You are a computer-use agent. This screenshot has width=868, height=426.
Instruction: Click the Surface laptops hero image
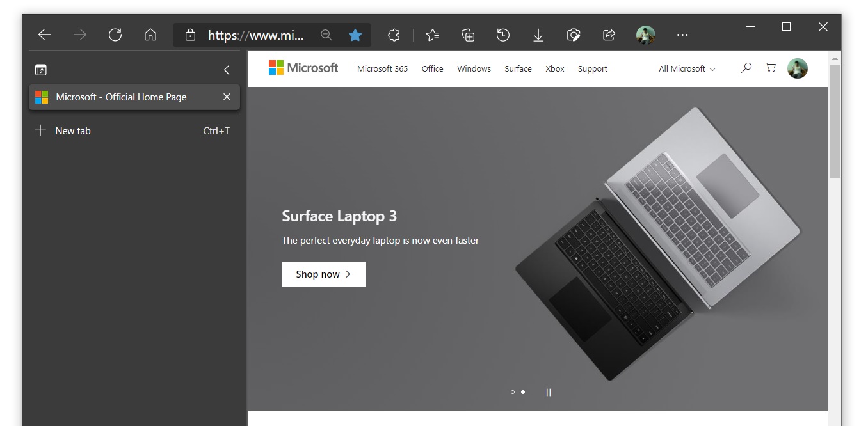(x=657, y=243)
